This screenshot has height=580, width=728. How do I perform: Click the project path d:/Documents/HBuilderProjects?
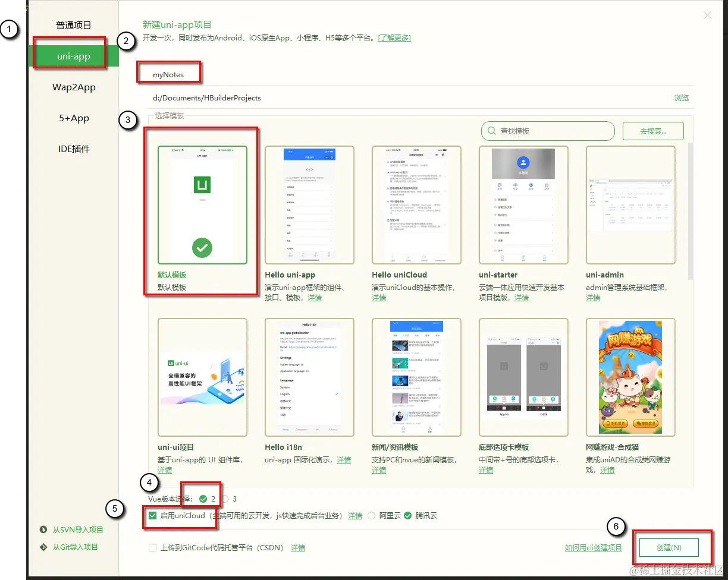208,97
